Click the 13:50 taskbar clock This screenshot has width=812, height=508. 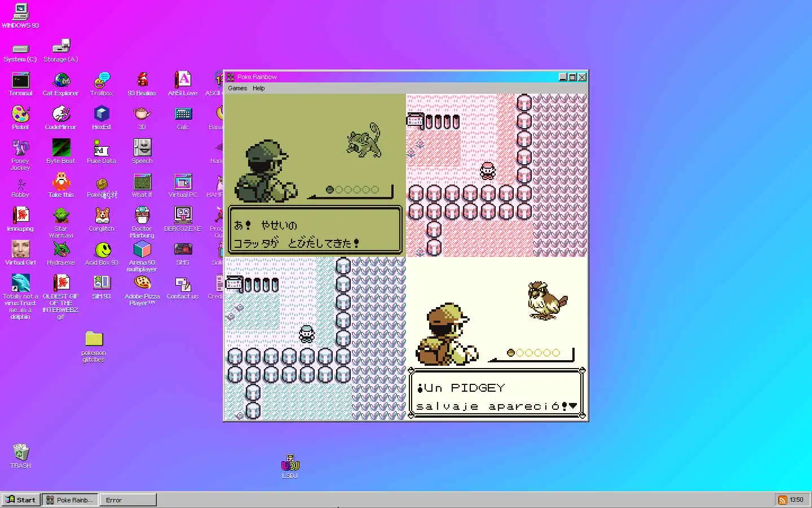pos(796,500)
